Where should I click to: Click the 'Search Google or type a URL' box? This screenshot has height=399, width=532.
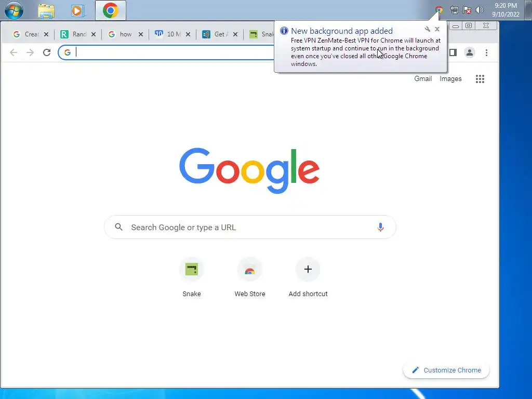click(x=250, y=227)
